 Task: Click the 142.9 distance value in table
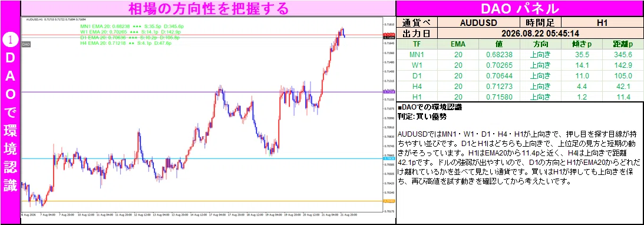[622, 65]
